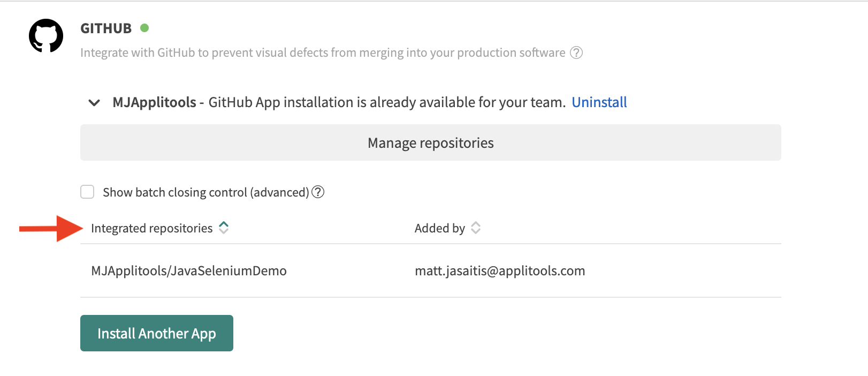The image size is (868, 376).
Task: Click Uninstall link for GitHub App
Action: click(x=599, y=102)
